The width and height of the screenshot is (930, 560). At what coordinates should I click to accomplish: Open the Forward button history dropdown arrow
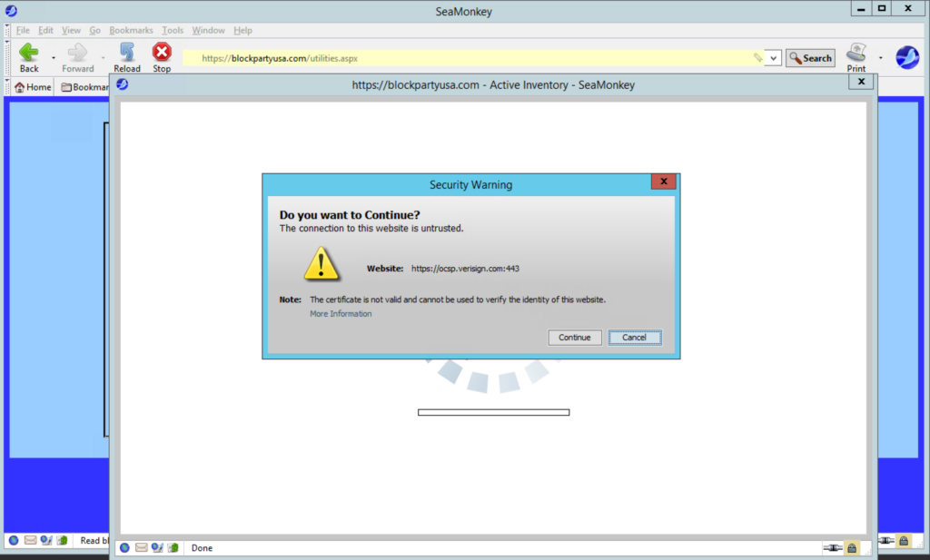tap(103, 57)
